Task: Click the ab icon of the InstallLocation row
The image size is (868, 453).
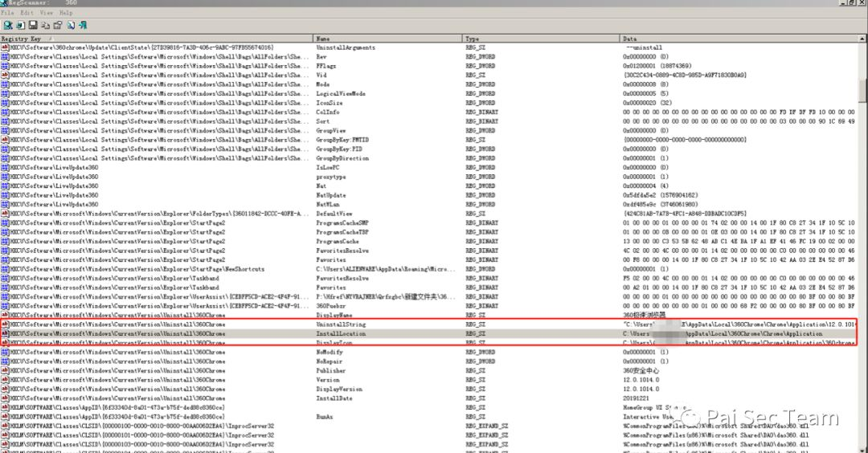Action: pos(5,334)
